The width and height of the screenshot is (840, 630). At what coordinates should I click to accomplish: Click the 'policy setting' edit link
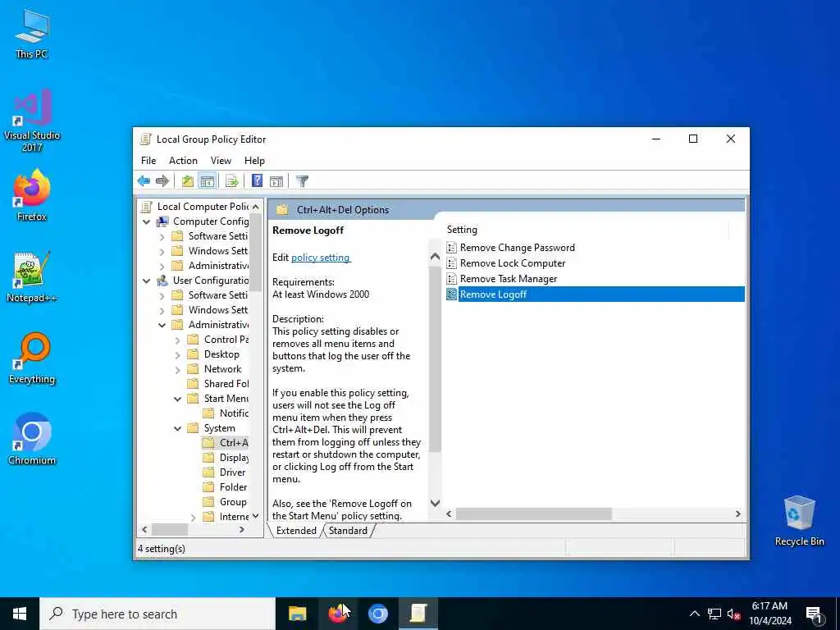[321, 258]
